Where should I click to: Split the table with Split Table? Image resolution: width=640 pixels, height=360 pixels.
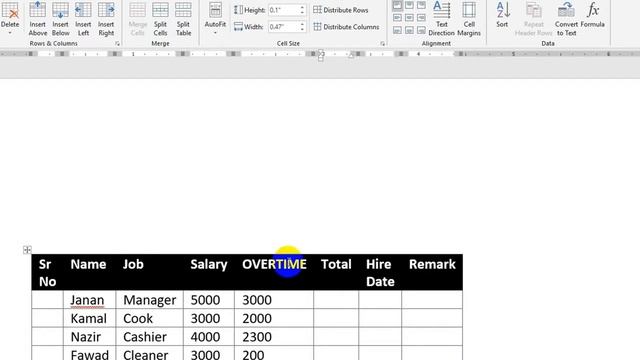(x=183, y=19)
